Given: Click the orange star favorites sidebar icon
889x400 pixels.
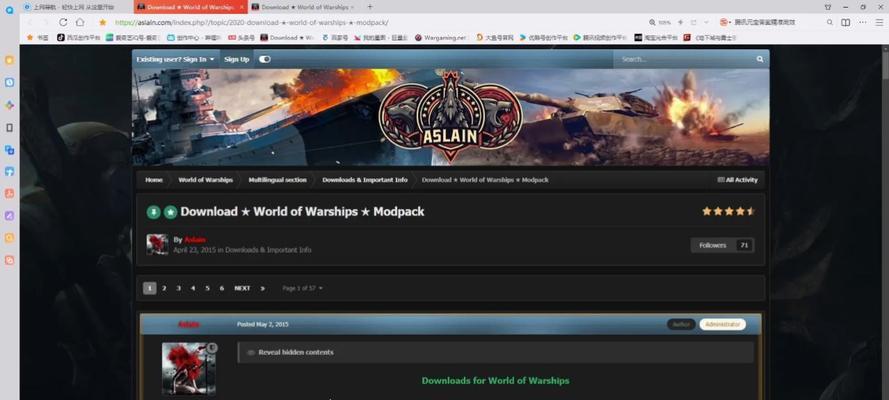Looking at the screenshot, I should (x=9, y=60).
